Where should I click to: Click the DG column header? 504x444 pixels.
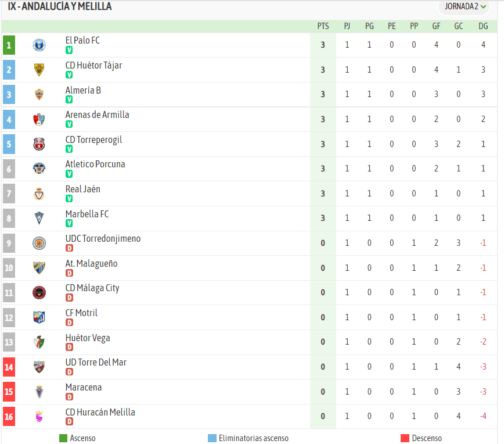tap(483, 26)
